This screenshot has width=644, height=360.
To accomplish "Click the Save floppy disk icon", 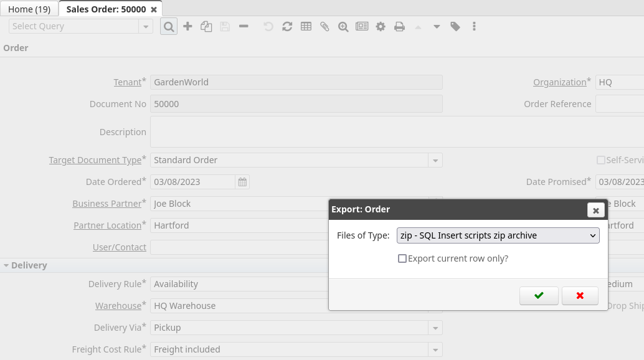I will coord(225,27).
